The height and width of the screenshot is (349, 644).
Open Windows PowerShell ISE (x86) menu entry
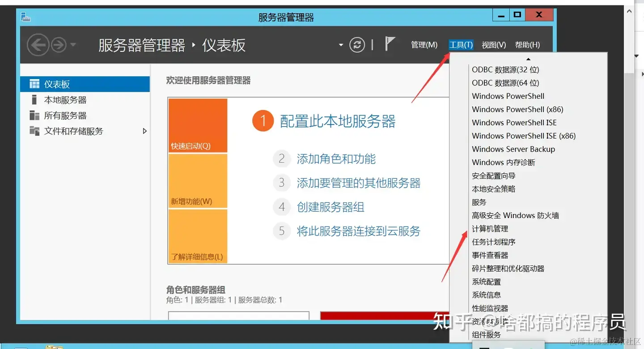tap(524, 136)
